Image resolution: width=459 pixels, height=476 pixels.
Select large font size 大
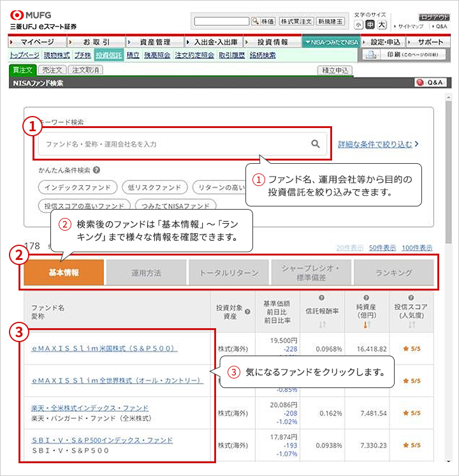click(382, 25)
